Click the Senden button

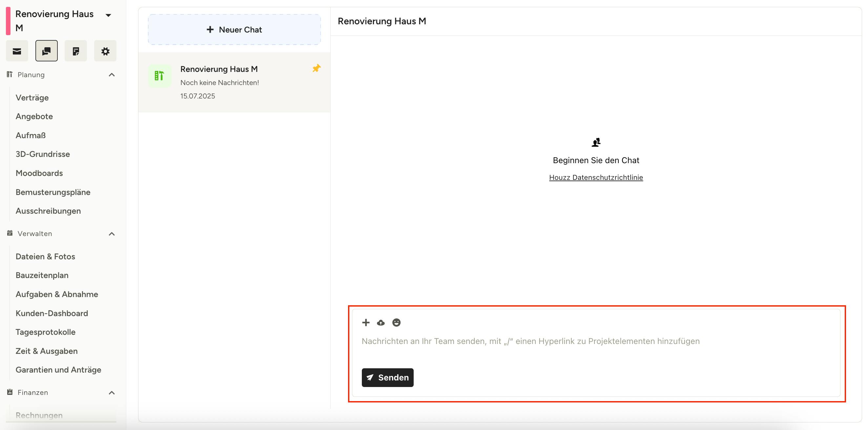(387, 377)
